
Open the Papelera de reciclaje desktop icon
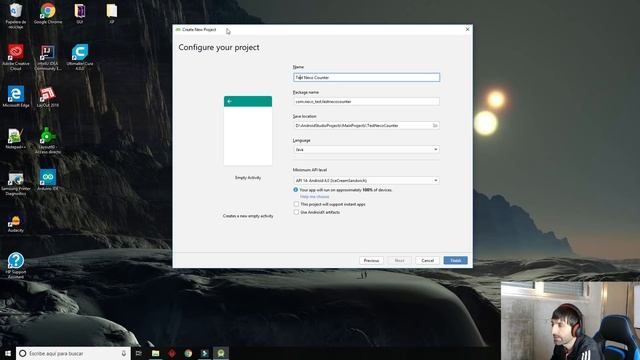click(x=16, y=15)
